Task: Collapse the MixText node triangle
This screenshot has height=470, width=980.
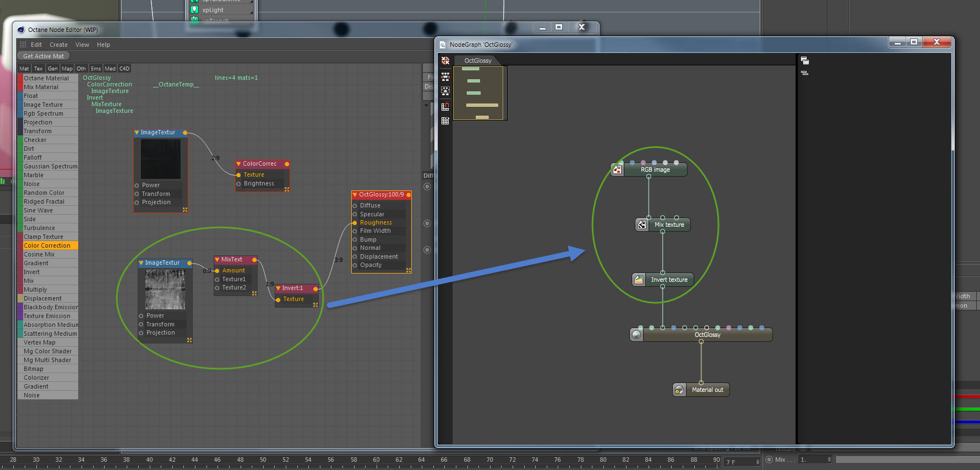Action: click(x=217, y=260)
